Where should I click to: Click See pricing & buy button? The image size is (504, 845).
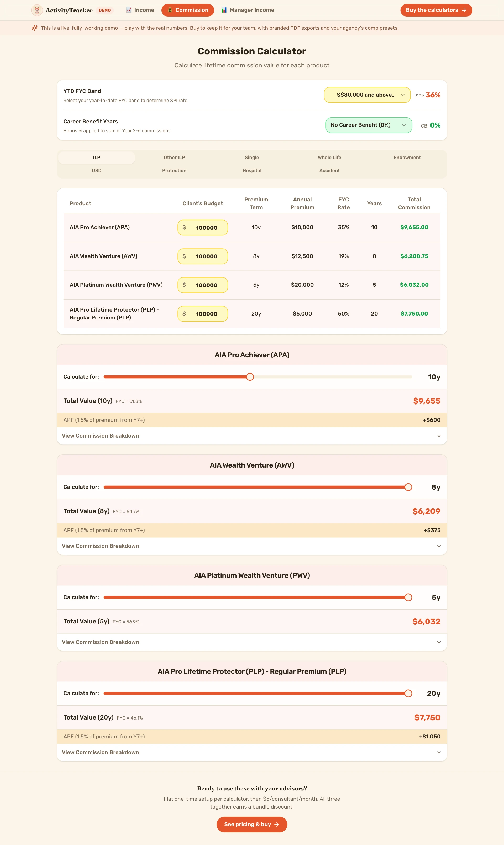pos(252,824)
